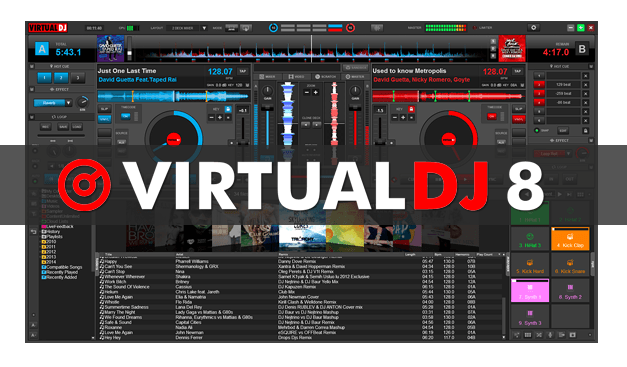Click deck B TAP button

coord(518,71)
